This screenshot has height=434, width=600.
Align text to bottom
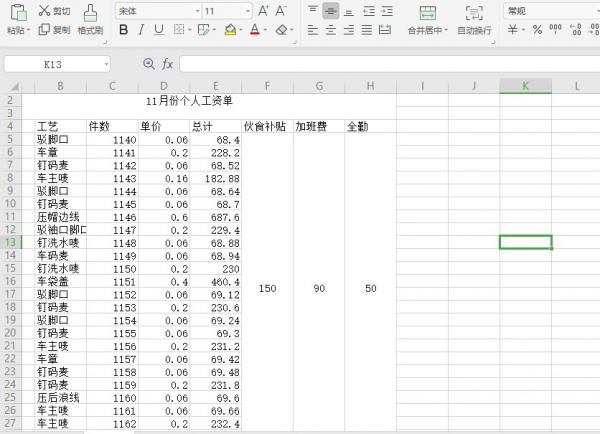[x=349, y=11]
